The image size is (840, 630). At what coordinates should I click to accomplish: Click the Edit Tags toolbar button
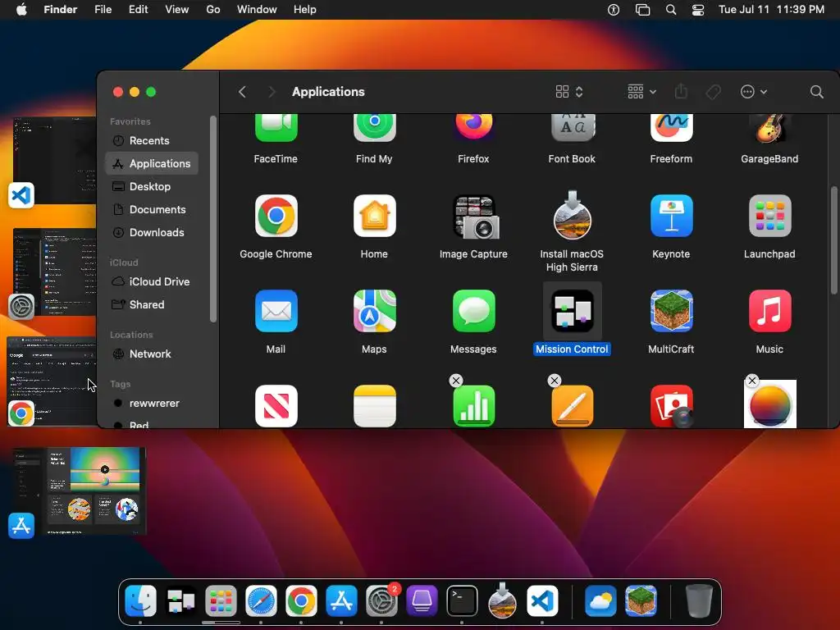[713, 92]
